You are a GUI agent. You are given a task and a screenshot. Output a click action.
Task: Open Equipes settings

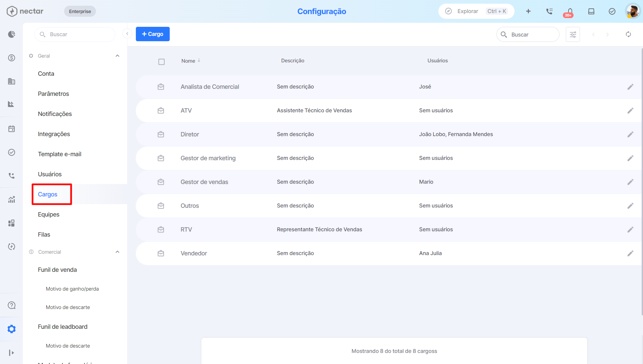[49, 215]
